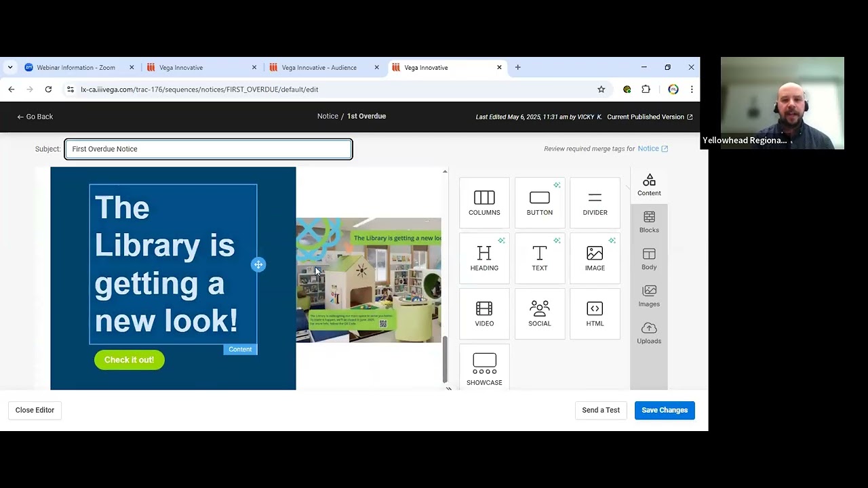Close the Vega Innovative - Audience tab
This screenshot has width=868, height=488.
click(x=376, y=68)
